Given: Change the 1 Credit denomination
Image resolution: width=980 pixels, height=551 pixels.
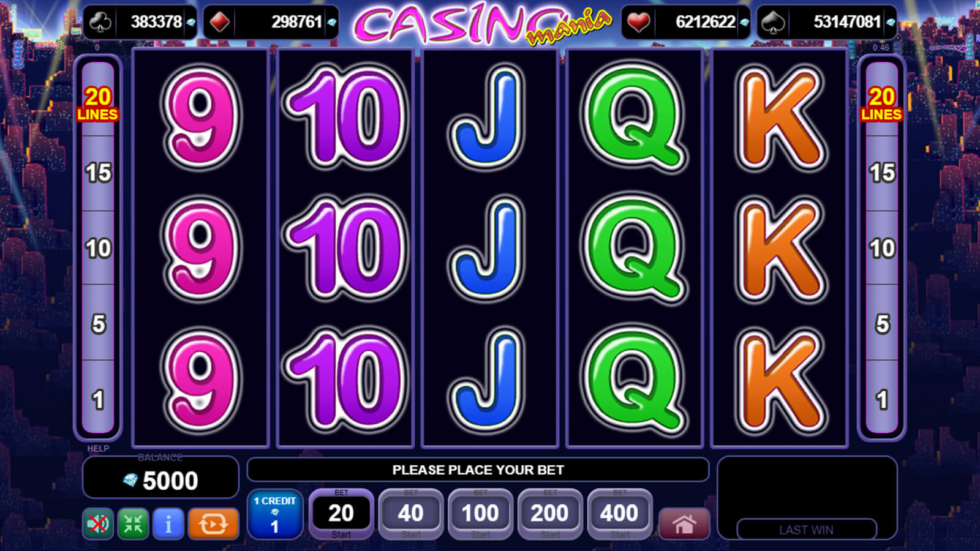Looking at the screenshot, I should [275, 514].
